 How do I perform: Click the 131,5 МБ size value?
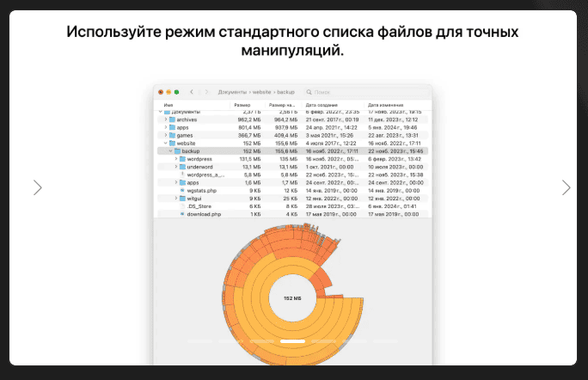click(250, 159)
